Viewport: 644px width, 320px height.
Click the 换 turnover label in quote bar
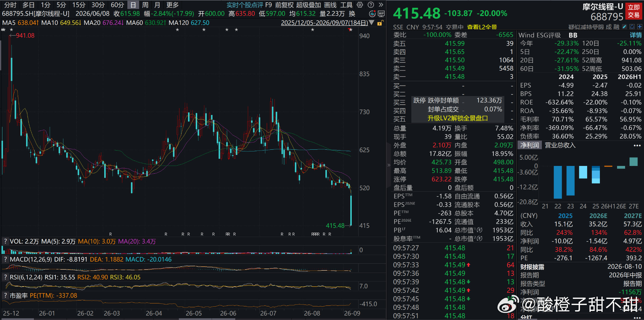(352, 14)
